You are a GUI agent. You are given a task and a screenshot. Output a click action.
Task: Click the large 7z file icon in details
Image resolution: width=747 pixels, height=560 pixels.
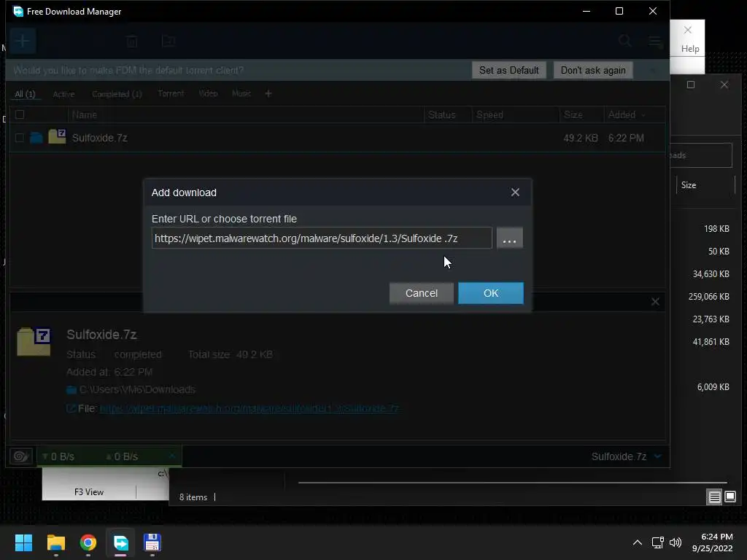pos(34,342)
